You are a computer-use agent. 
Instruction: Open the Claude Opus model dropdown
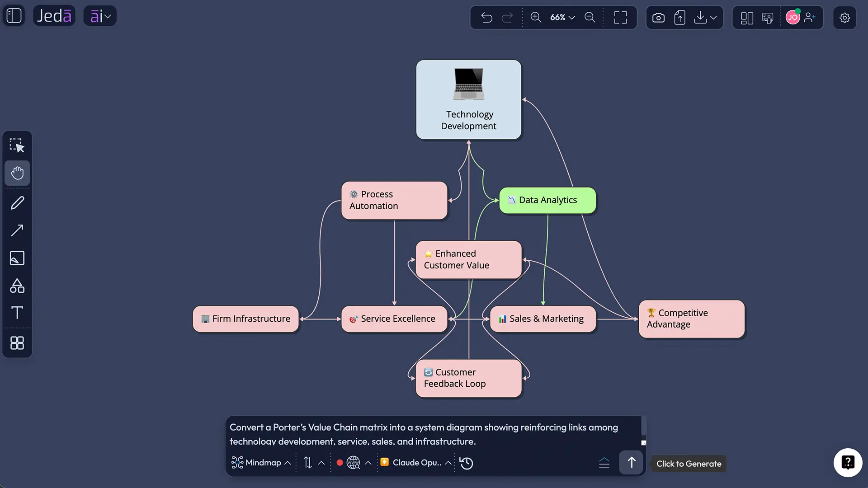(x=416, y=463)
